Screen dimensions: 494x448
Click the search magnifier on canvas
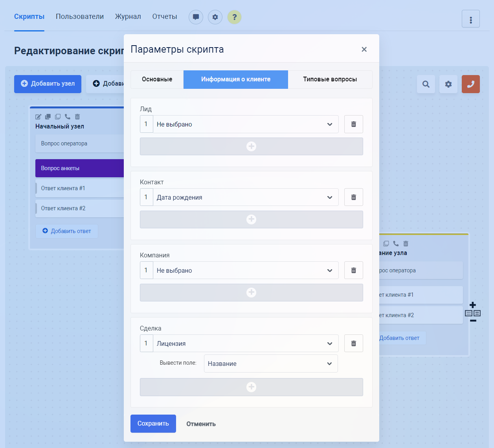(426, 84)
